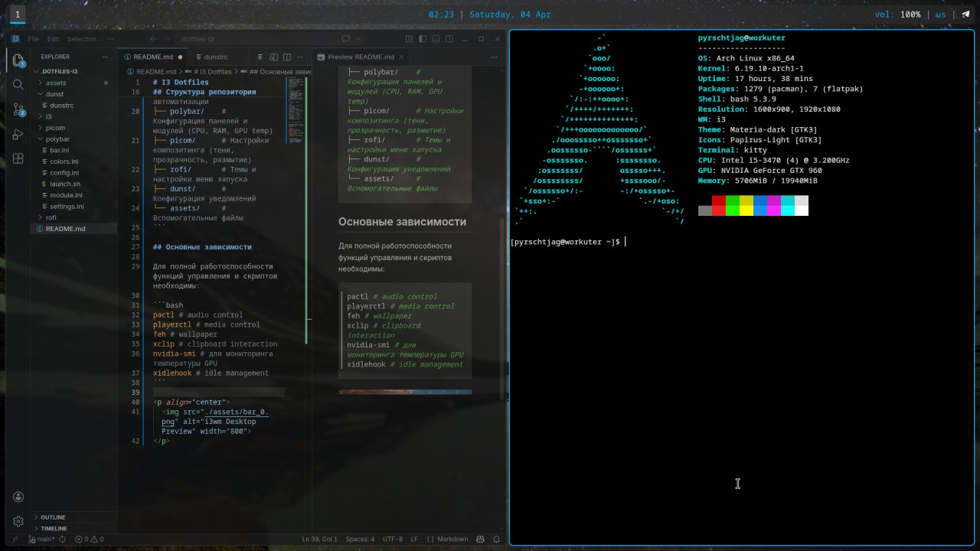Open the Explorer view in the activity bar
Screen dimensions: 980x551
point(18,60)
